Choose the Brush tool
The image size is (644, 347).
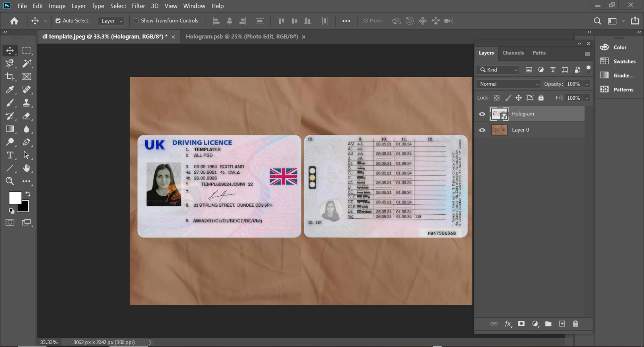coord(10,103)
